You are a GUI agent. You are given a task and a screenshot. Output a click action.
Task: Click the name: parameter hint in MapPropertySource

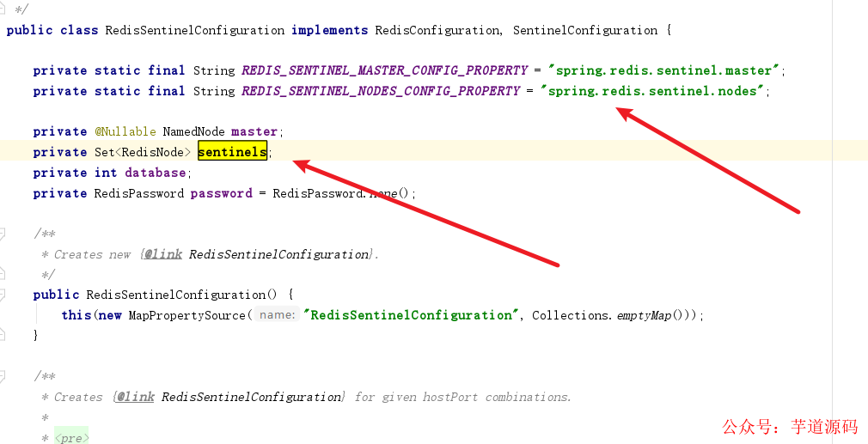pos(277,315)
